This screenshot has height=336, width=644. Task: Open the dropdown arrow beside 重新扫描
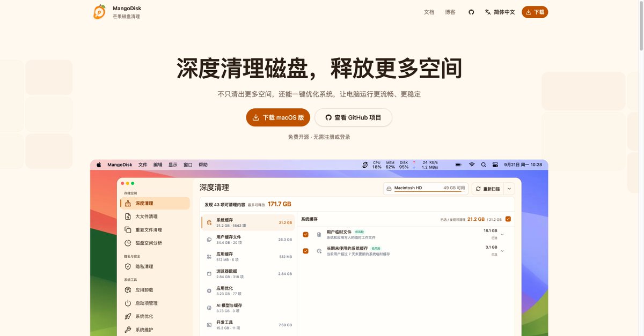pos(509,189)
